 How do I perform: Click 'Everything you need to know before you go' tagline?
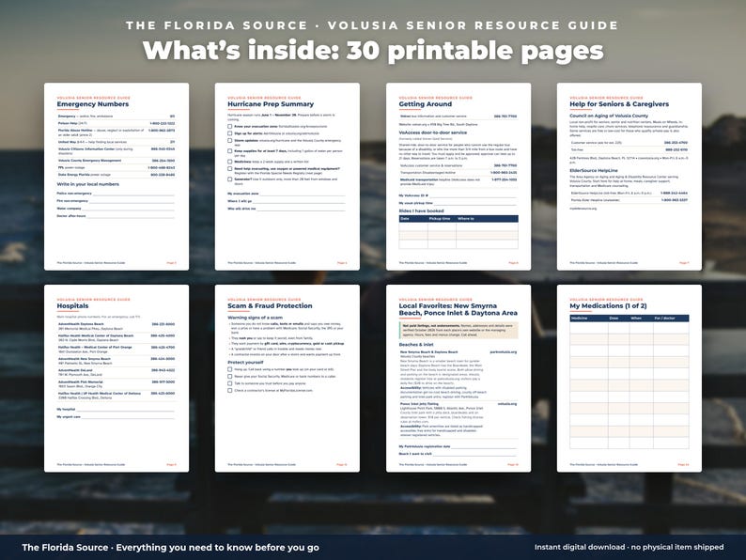[217, 548]
